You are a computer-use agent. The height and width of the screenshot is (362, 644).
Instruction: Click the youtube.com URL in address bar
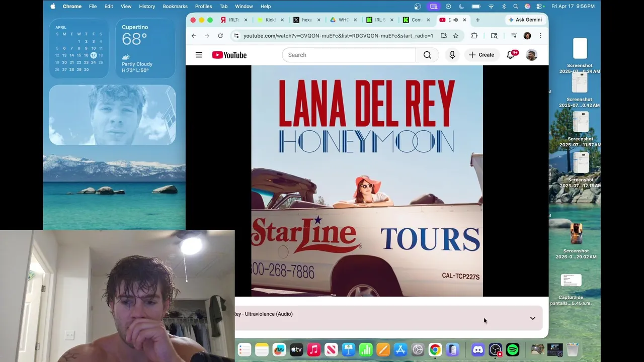[x=338, y=36]
